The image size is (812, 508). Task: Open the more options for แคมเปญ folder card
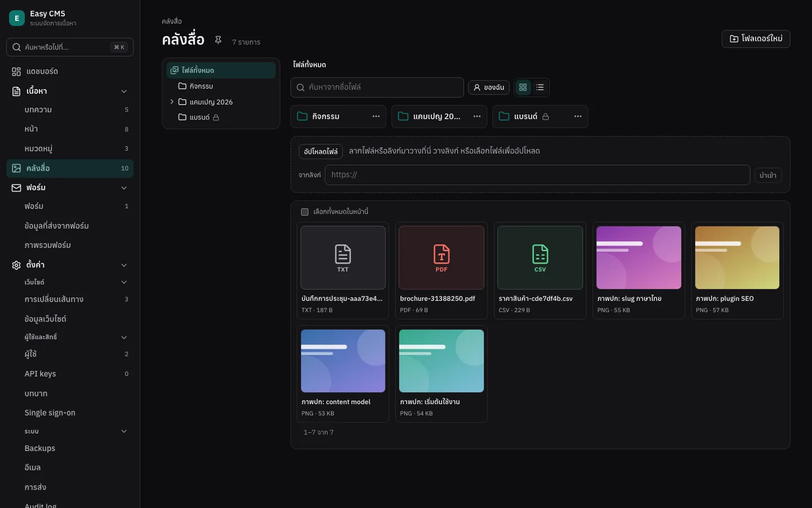click(x=477, y=116)
